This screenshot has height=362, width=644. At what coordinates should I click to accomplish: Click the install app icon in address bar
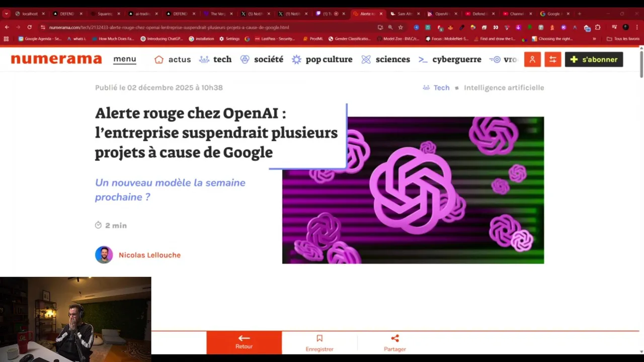380,27
